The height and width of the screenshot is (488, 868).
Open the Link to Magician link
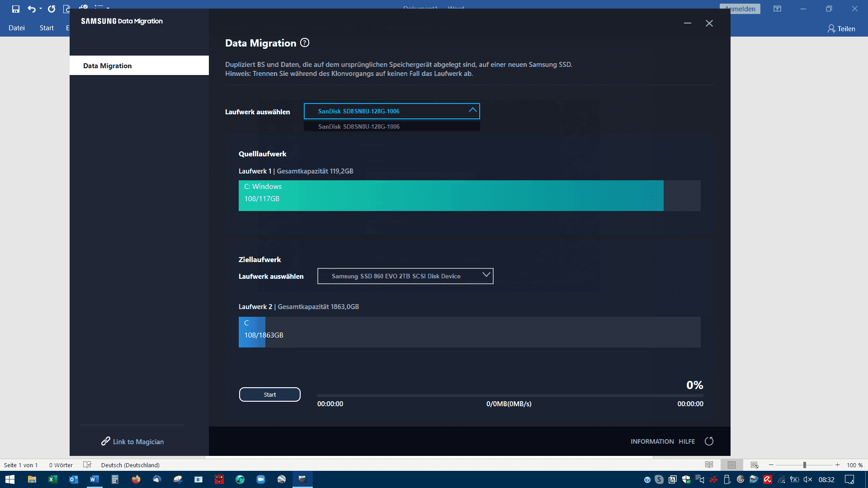(132, 441)
